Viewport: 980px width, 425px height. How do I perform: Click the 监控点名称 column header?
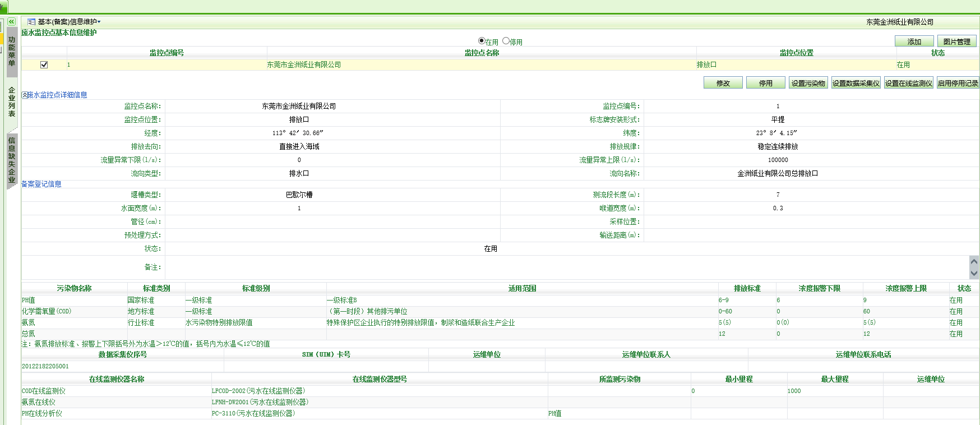(x=482, y=53)
